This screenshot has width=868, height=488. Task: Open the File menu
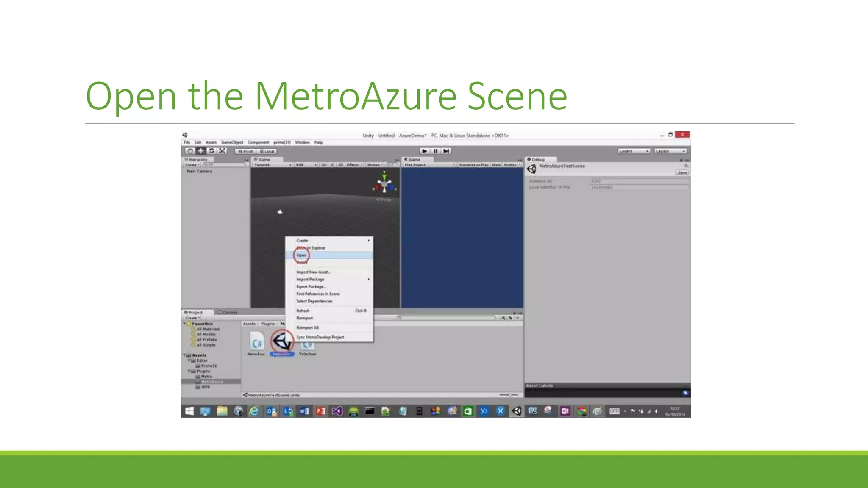pos(187,142)
